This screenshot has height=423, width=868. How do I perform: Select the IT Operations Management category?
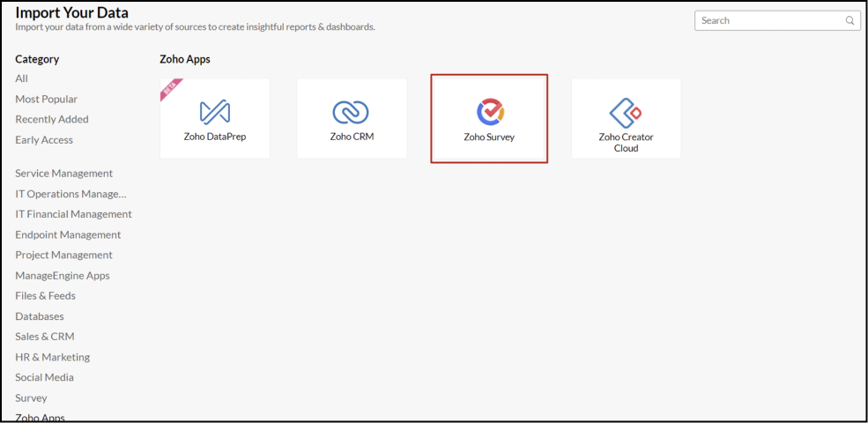[70, 194]
